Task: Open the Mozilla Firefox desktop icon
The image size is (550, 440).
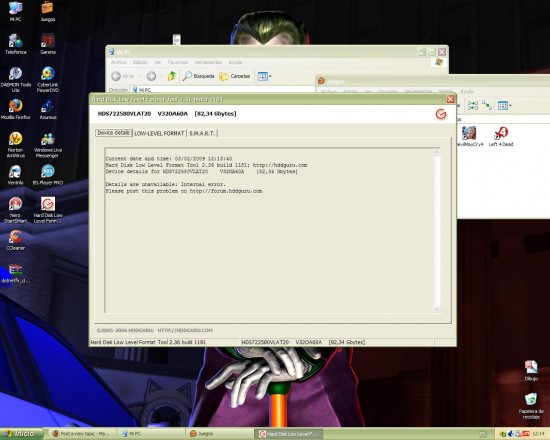Action: click(15, 109)
